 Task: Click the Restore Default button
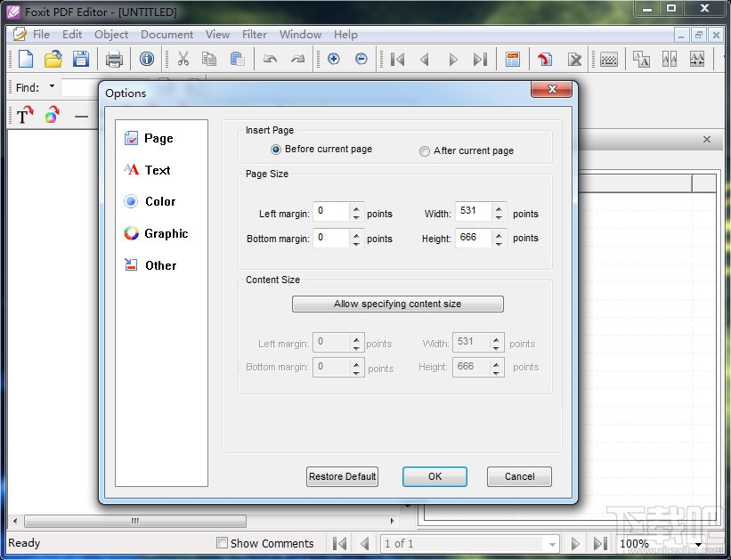(x=342, y=476)
